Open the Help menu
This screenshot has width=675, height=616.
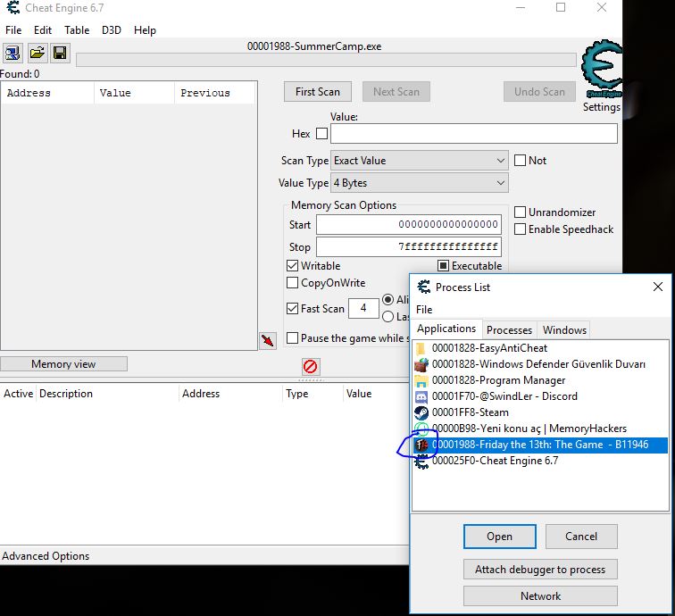(145, 30)
